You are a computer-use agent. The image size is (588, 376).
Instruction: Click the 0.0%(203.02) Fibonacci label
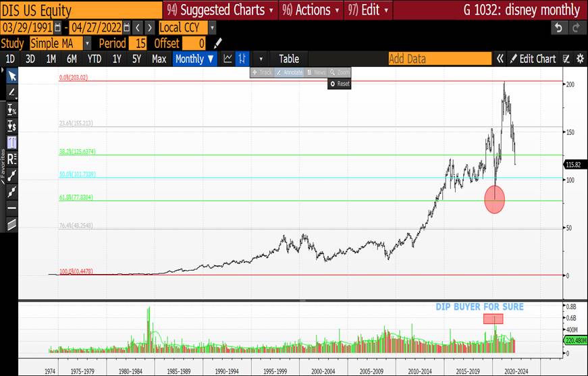pyautogui.click(x=74, y=78)
